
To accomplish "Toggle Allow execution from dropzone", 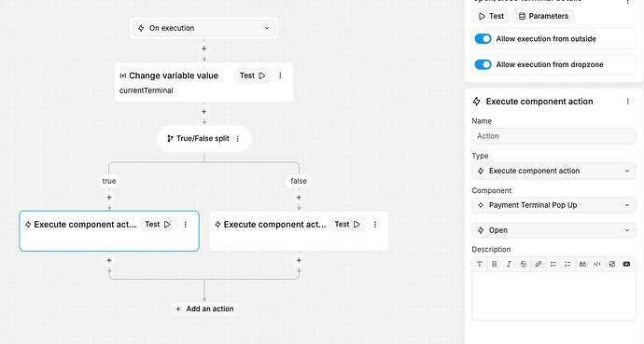I will 483,64.
